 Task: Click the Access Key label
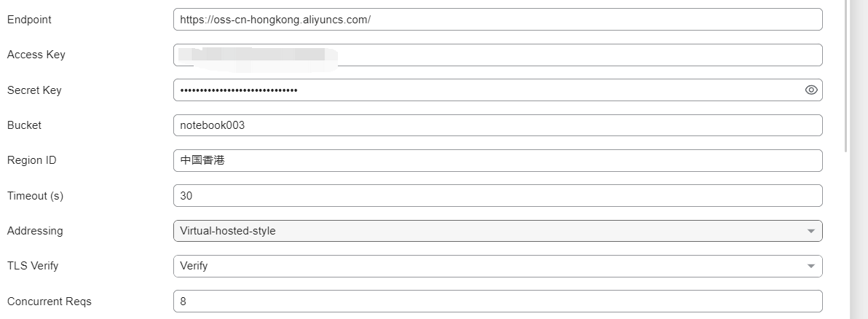tap(36, 55)
